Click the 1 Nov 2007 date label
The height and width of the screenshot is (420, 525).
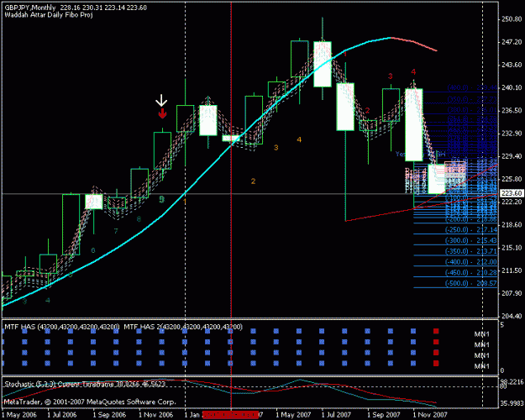pyautogui.click(x=430, y=415)
